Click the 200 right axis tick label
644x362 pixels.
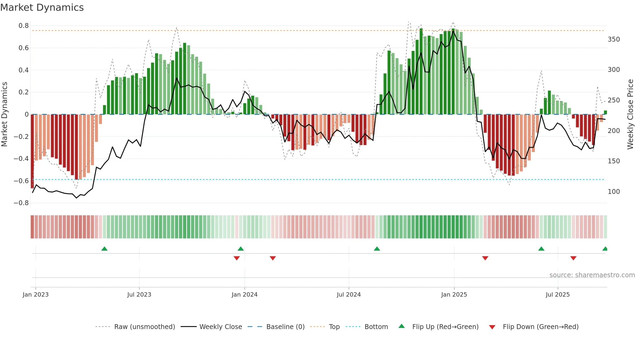point(614,131)
